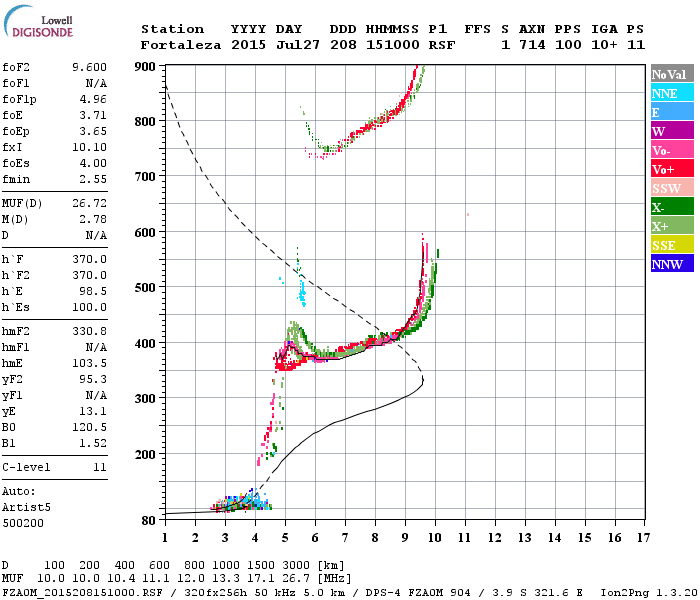Click the Ion2Png 1.3.20 version text
Screen dimensions: 700x600
click(x=649, y=593)
